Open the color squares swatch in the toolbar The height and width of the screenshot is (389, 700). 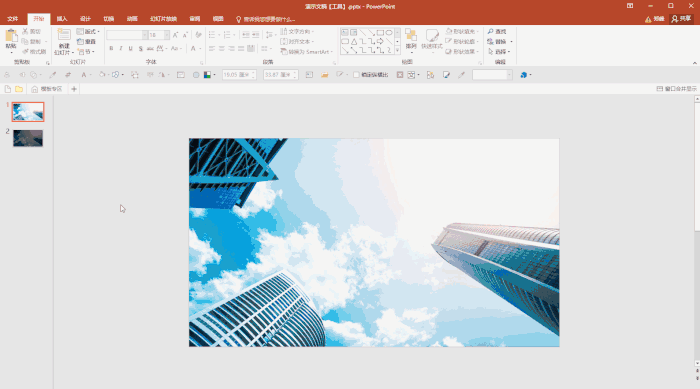tap(208, 75)
